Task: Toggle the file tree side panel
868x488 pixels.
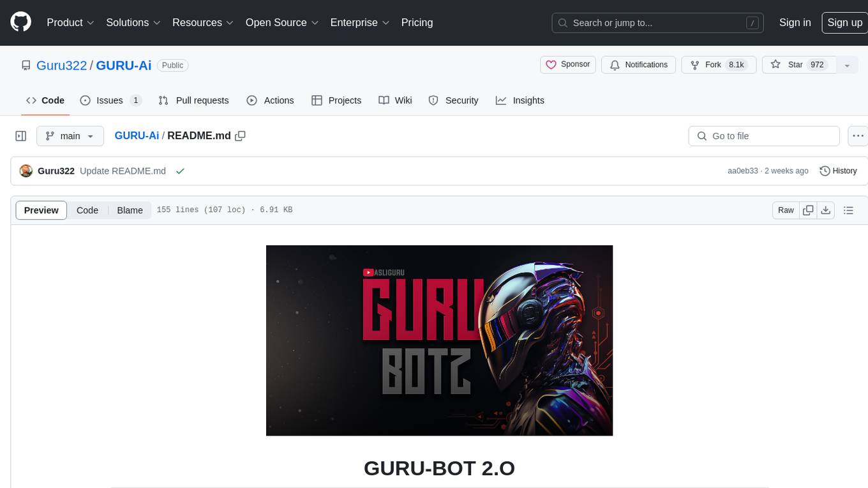Action: pyautogui.click(x=20, y=136)
